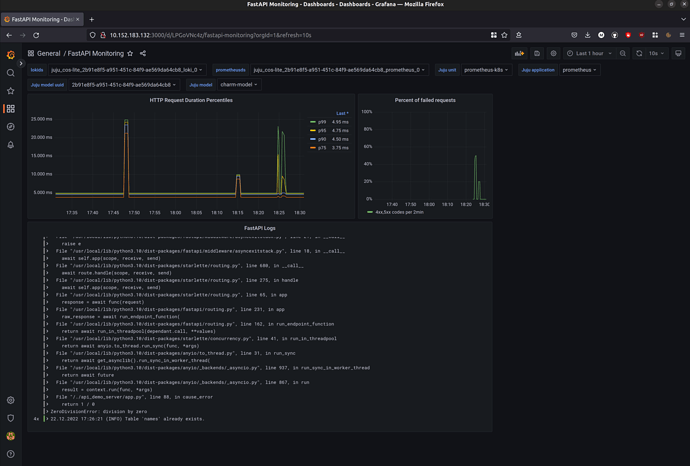Open the General folder breadcrumb link
This screenshot has width=690, height=466.
[x=48, y=53]
